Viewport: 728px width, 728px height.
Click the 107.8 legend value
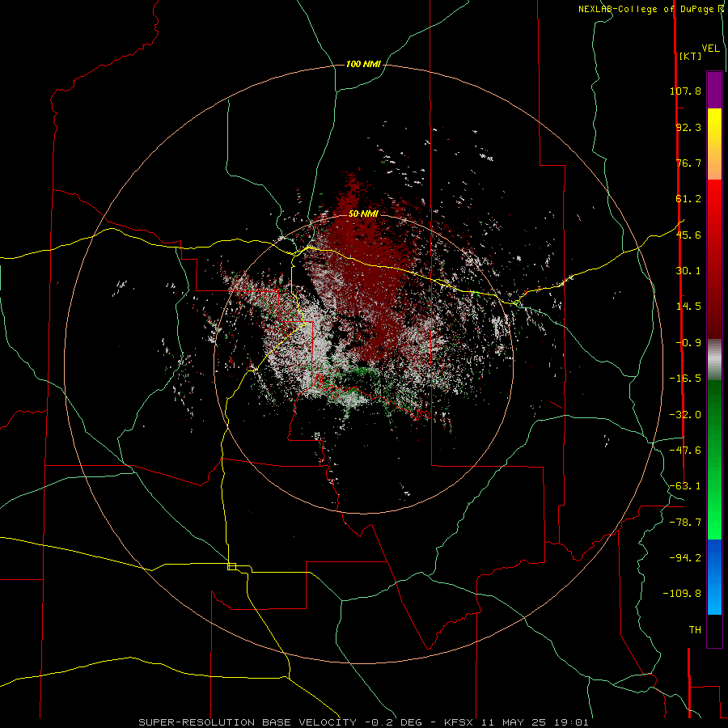pos(685,91)
